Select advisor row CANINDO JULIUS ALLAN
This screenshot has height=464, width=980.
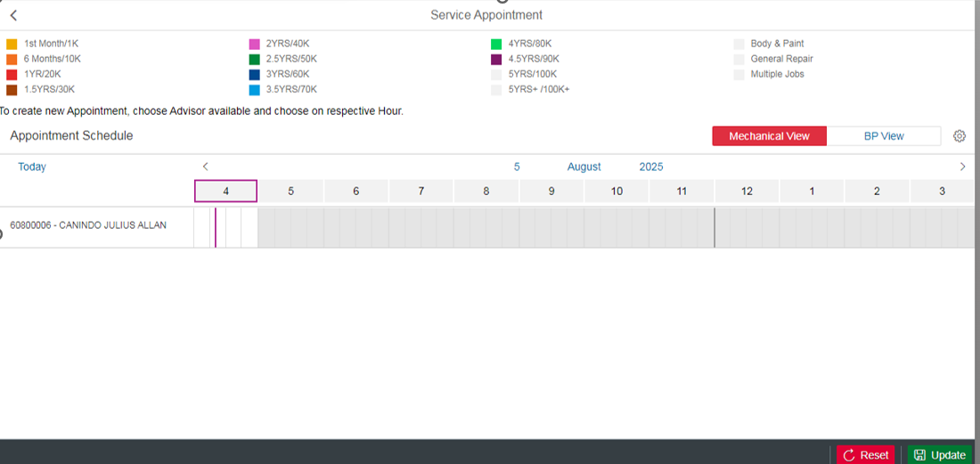click(x=88, y=225)
